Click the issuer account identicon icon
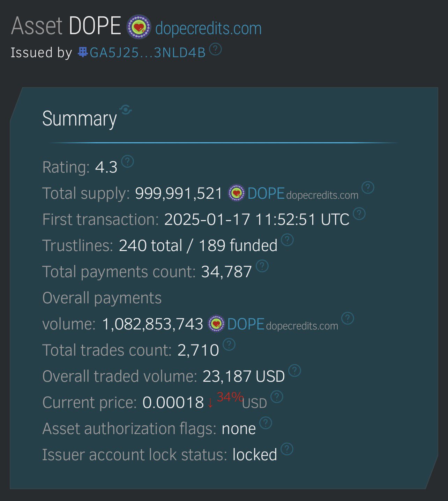This screenshot has width=448, height=501. [x=83, y=52]
